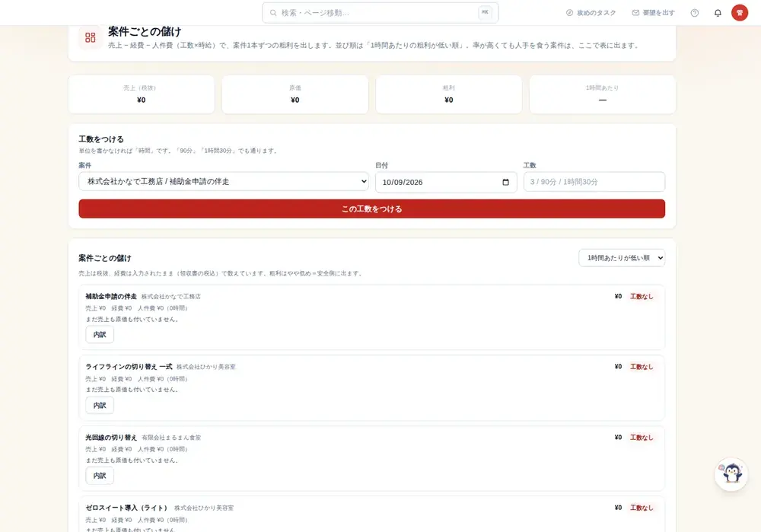Open the help question mark icon

click(x=695, y=13)
